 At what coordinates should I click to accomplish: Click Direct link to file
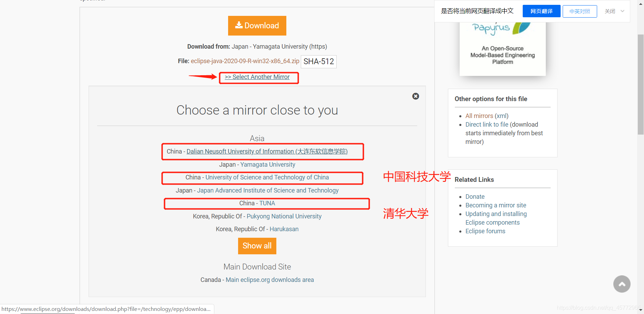[x=487, y=125]
